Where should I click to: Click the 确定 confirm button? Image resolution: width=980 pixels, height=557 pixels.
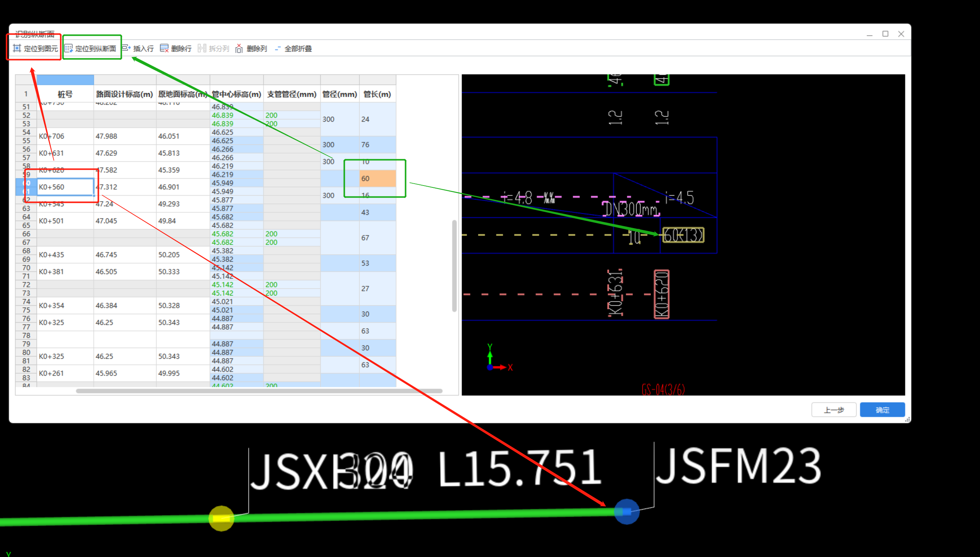coord(882,410)
